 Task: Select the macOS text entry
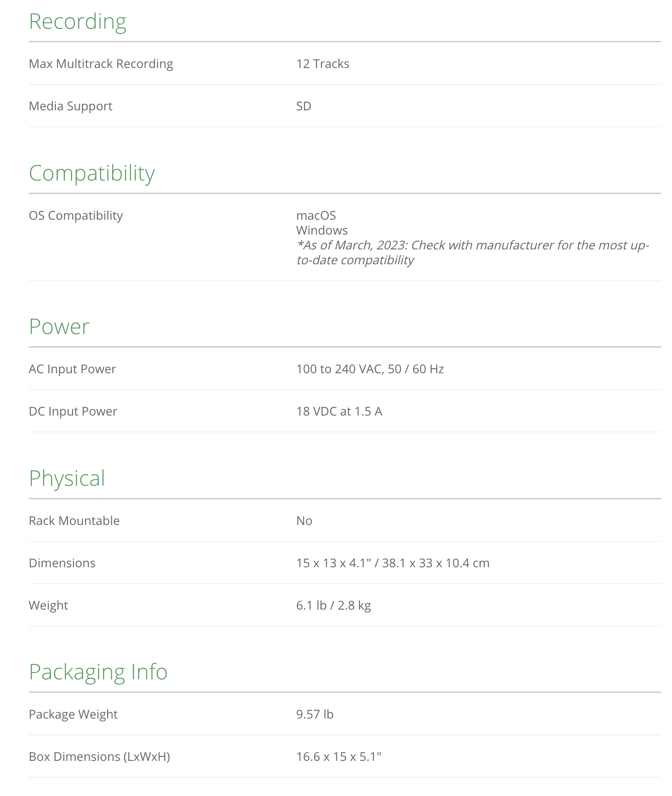(x=316, y=216)
